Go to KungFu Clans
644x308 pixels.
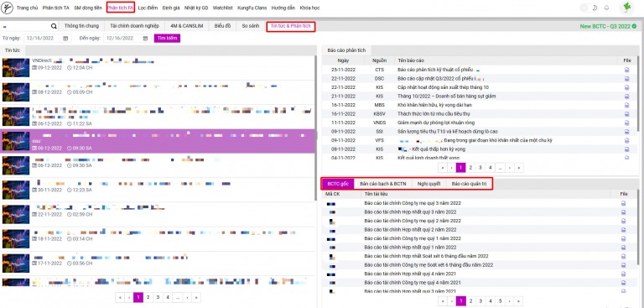(x=252, y=8)
